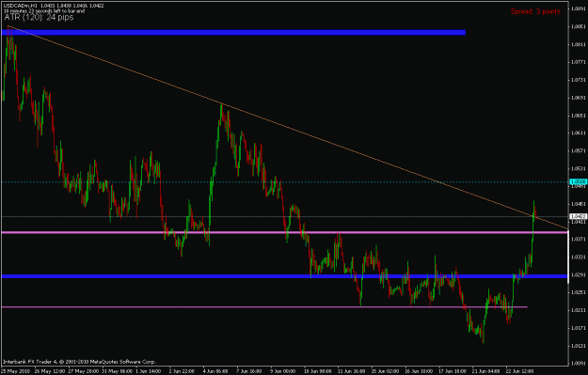Screen dimensions: 588x375
Task: Click the 1.0451 price scale label
Action: [x=579, y=204]
